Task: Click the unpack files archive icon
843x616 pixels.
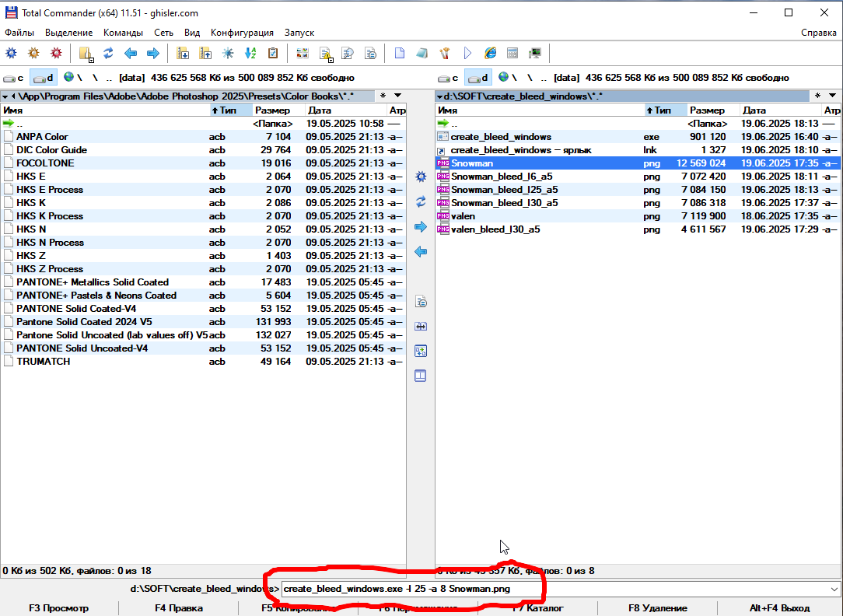Action: point(205,53)
